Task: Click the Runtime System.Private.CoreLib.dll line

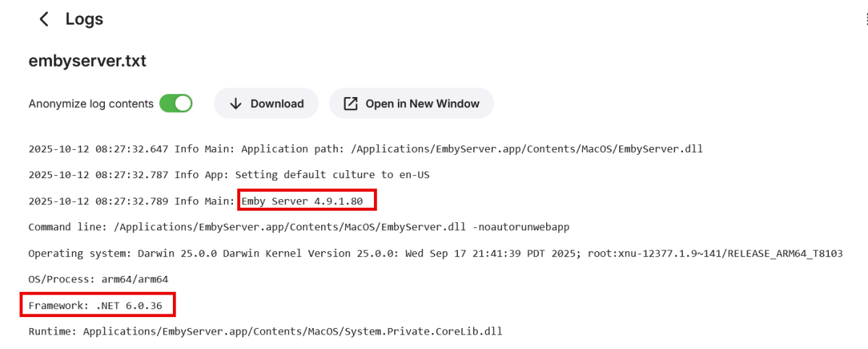Action: click(x=265, y=332)
